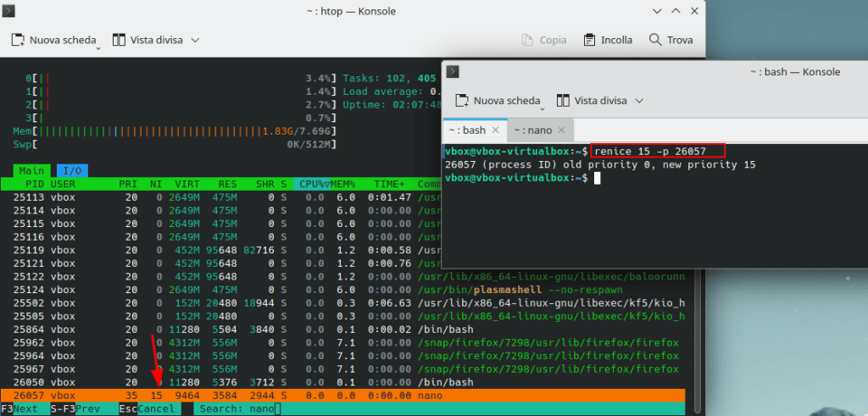Expand Vista divisa dropdown in bash window
The height and width of the screenshot is (416, 868).
pos(640,101)
